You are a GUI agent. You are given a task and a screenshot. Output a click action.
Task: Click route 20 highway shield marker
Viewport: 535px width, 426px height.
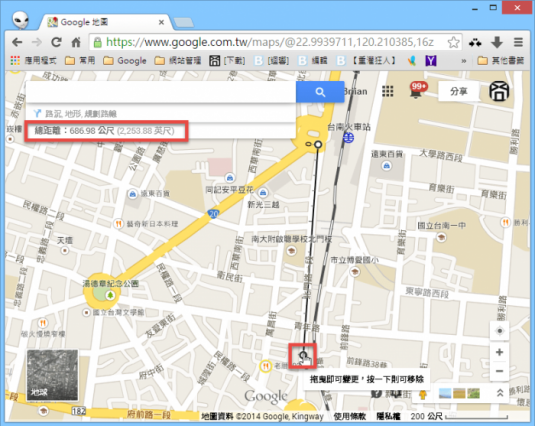[x=213, y=214]
